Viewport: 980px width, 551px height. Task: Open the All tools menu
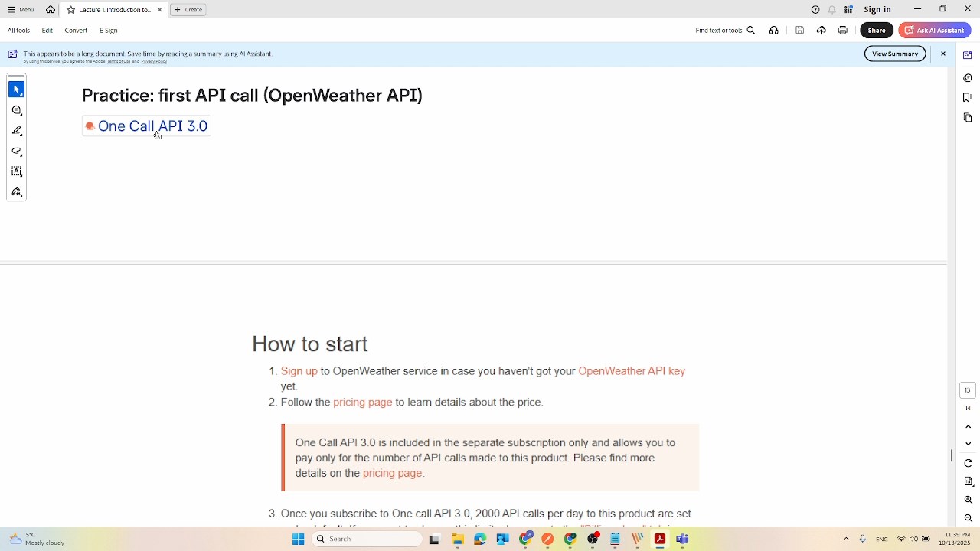18,31
